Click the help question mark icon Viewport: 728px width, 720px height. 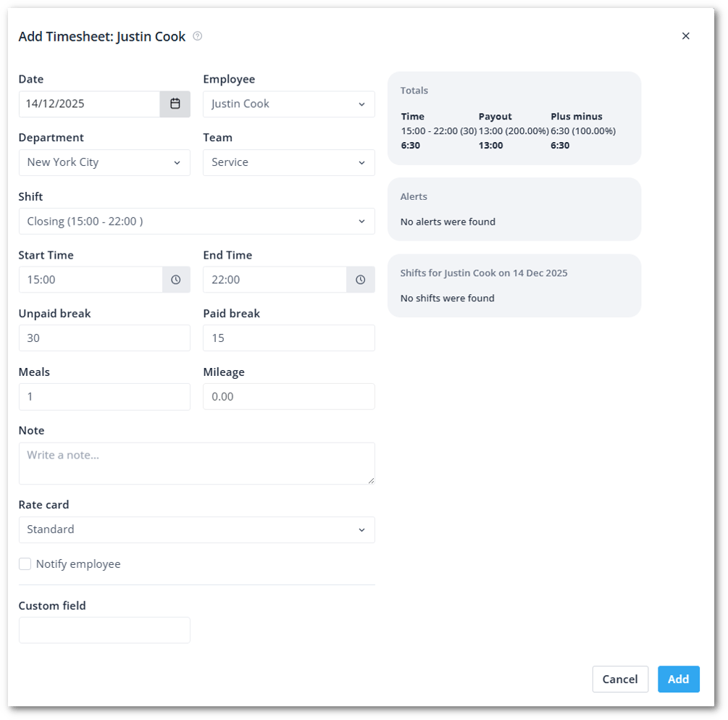(197, 36)
